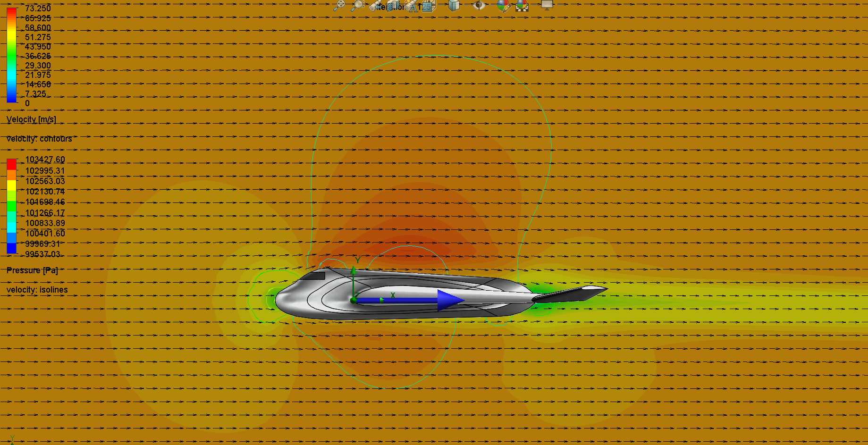Click the Velocity [m/s] legend title
The height and width of the screenshot is (445, 868).
pos(31,119)
